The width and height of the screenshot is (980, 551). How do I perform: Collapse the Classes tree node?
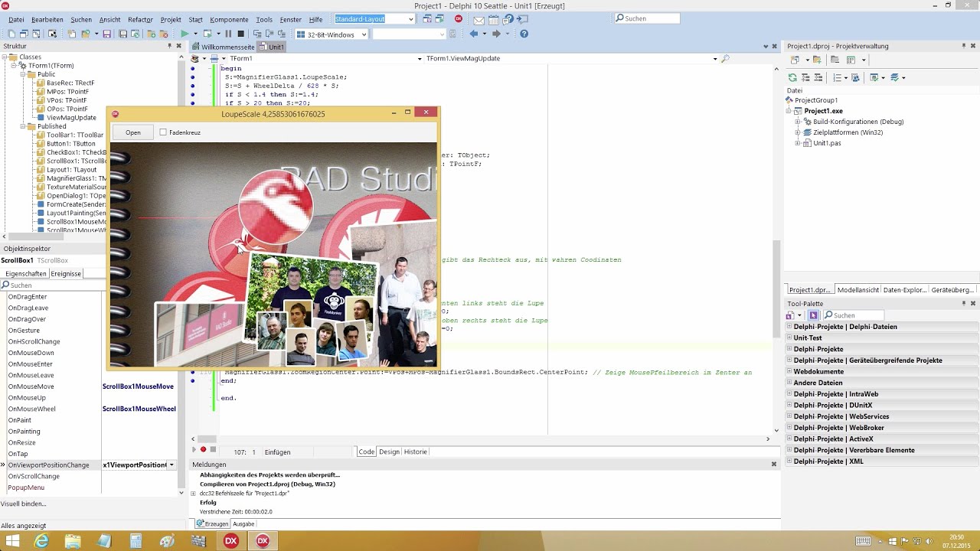click(5, 57)
